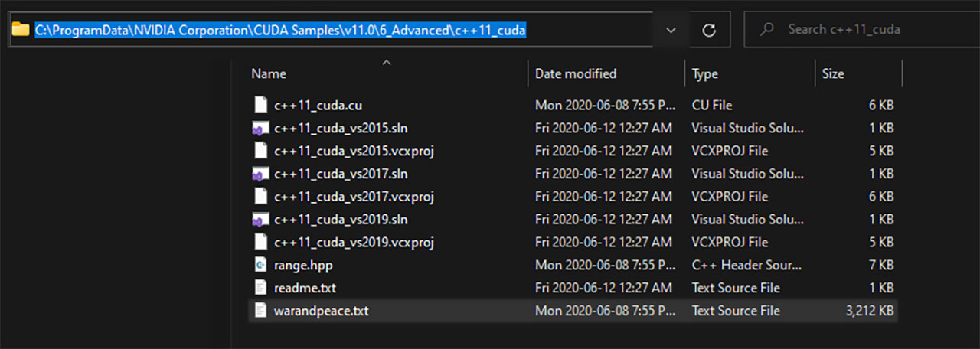Sort files by Date modified column
The image size is (980, 349).
tap(576, 74)
